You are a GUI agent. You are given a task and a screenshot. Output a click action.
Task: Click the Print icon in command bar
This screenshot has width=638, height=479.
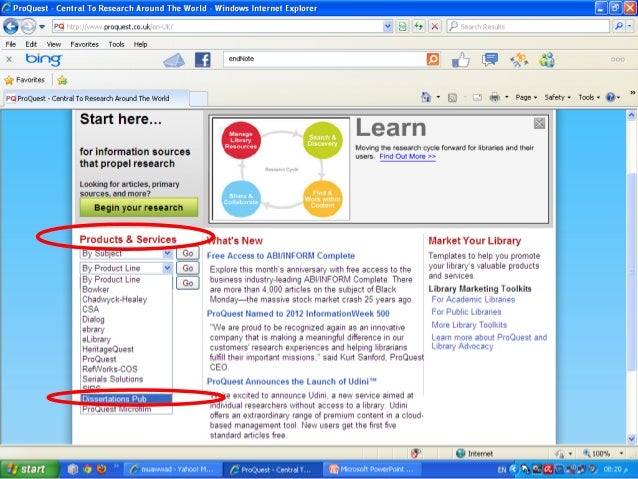[x=494, y=97]
